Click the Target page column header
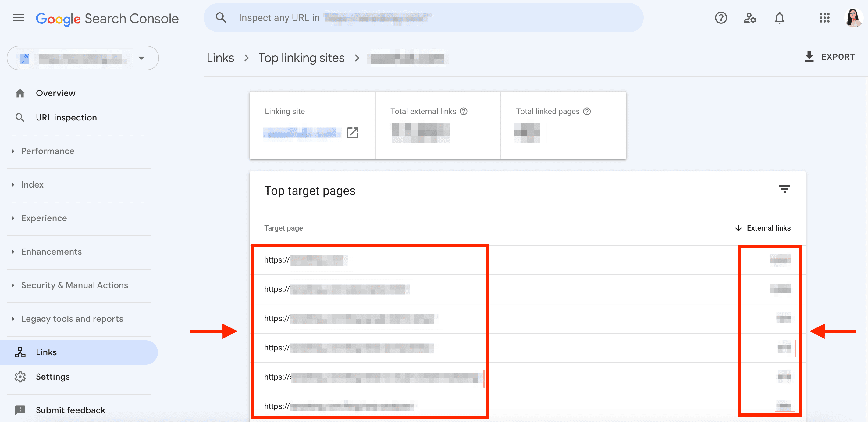The height and width of the screenshot is (422, 868). click(x=283, y=228)
